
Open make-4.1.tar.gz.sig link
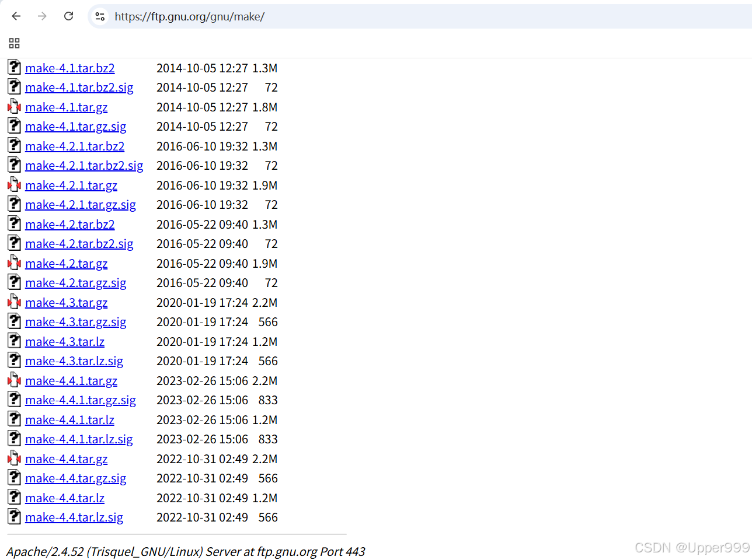tap(76, 127)
